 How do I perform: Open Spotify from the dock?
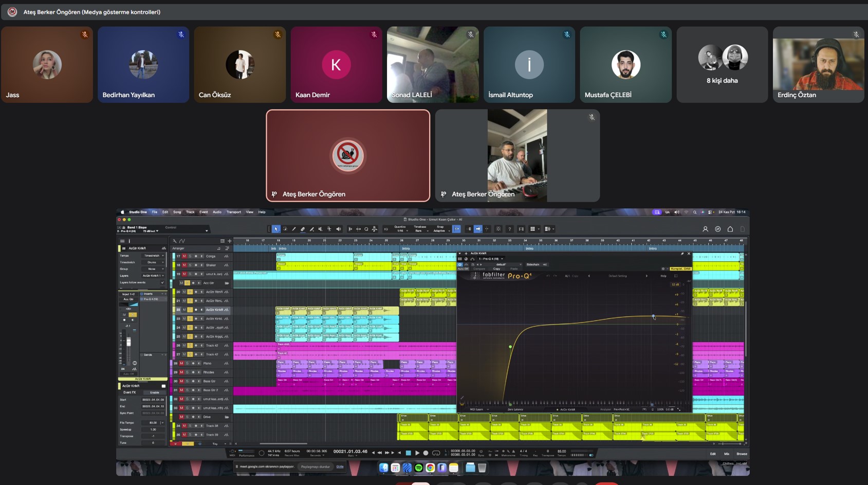419,468
